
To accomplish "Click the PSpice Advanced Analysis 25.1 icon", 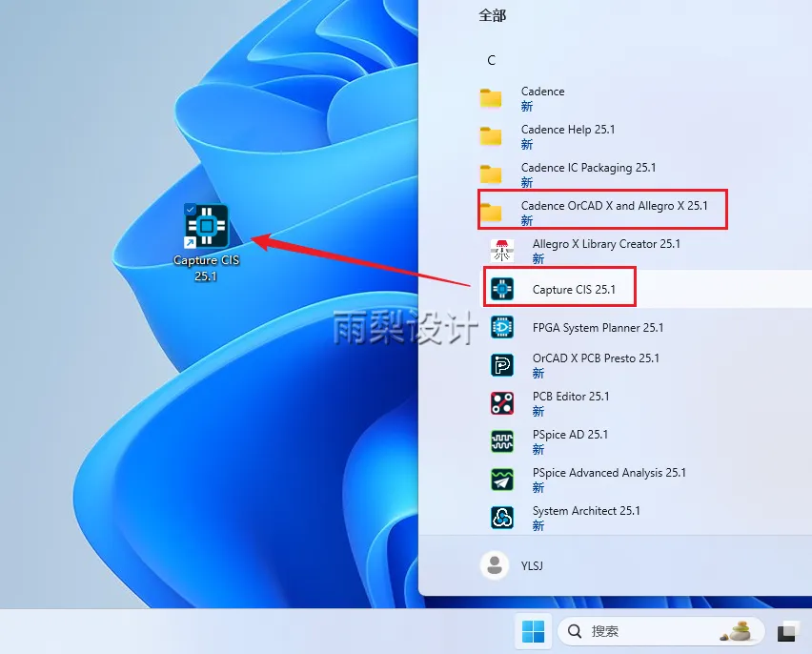I will (x=502, y=480).
